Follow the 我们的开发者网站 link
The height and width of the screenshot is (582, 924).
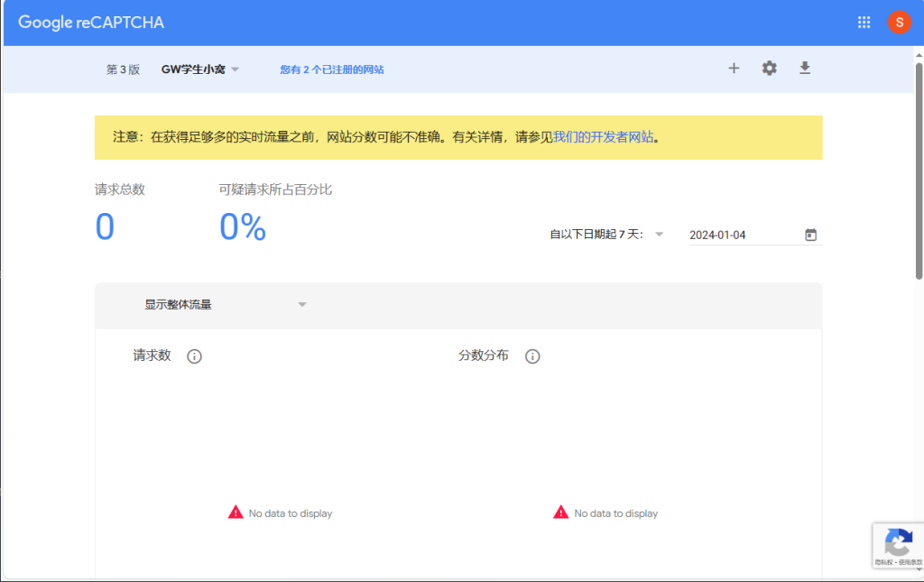click(604, 137)
